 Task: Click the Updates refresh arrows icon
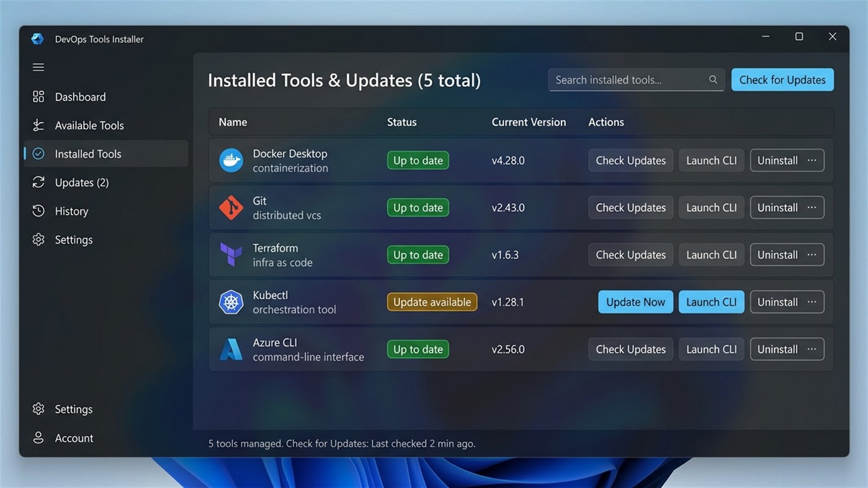pyautogui.click(x=38, y=182)
